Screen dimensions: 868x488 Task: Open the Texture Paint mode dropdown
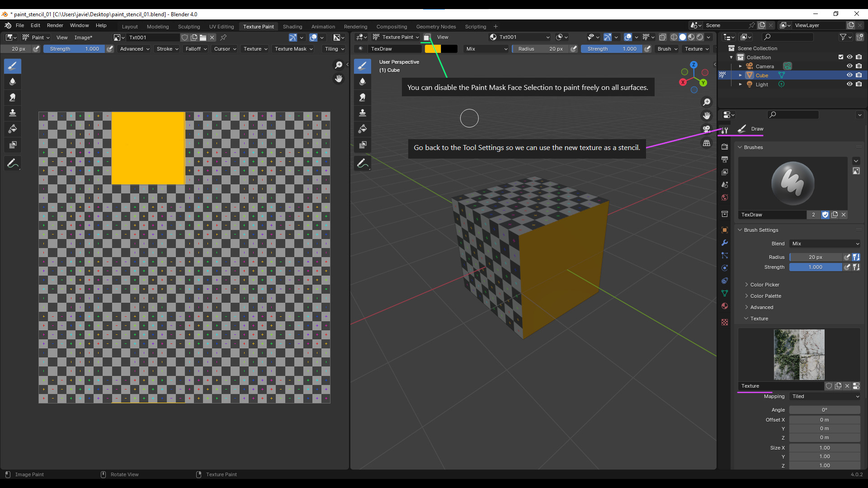pos(396,37)
